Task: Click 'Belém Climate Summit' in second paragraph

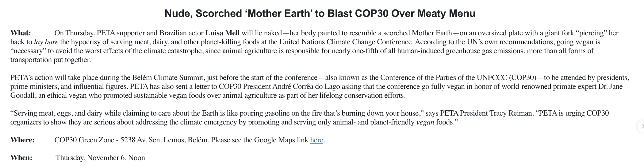Action: [x=167, y=78]
